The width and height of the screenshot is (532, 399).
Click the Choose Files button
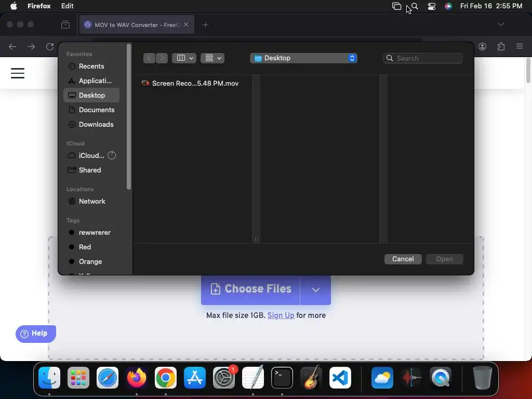250,289
